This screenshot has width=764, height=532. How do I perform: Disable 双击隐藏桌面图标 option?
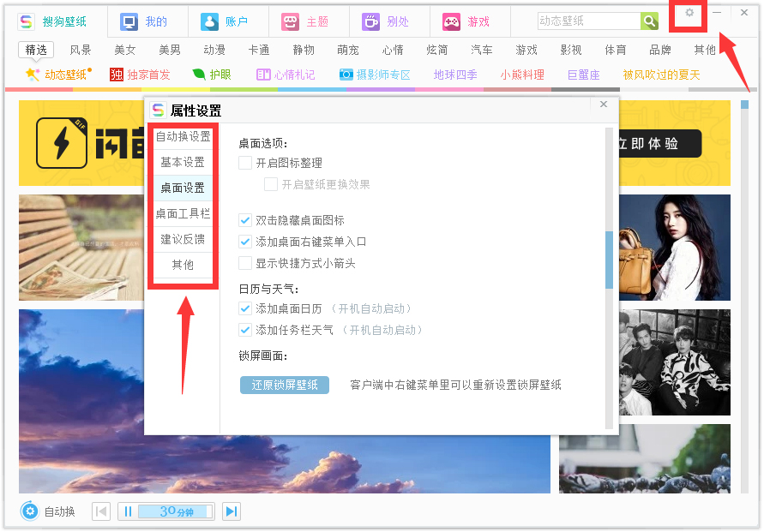245,219
